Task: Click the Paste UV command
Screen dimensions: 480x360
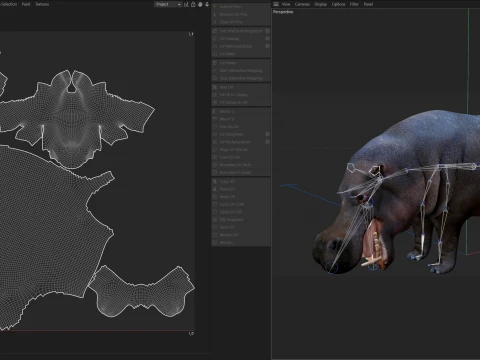Action: pyautogui.click(x=241, y=189)
